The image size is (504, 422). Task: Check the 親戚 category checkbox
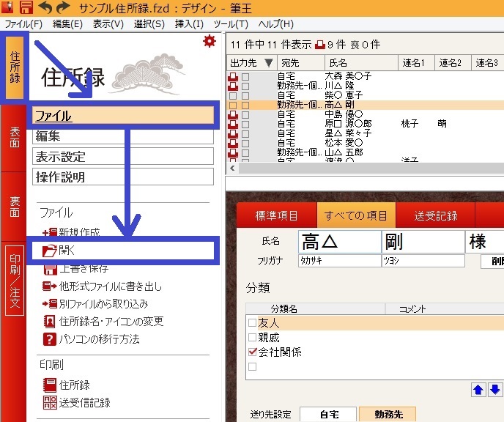pos(252,338)
